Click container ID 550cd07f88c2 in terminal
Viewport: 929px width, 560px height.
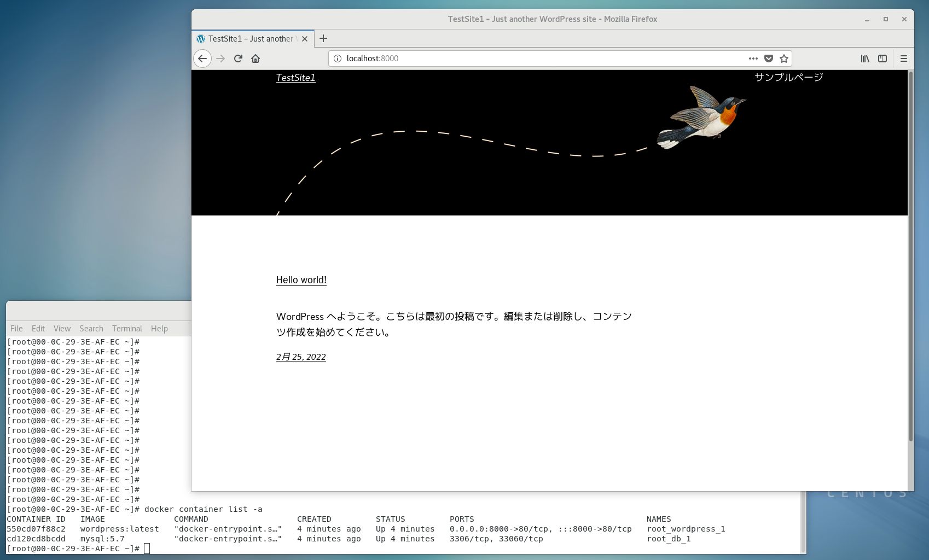coord(36,529)
